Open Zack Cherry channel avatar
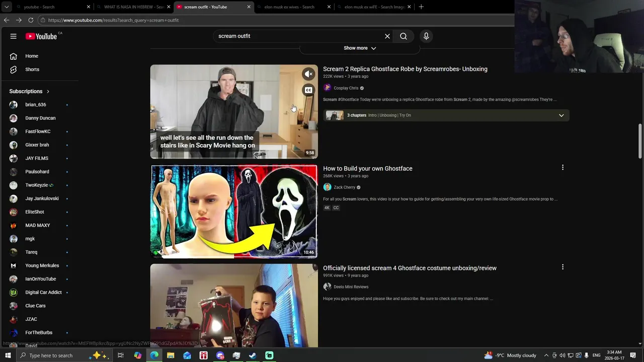 pos(327,187)
